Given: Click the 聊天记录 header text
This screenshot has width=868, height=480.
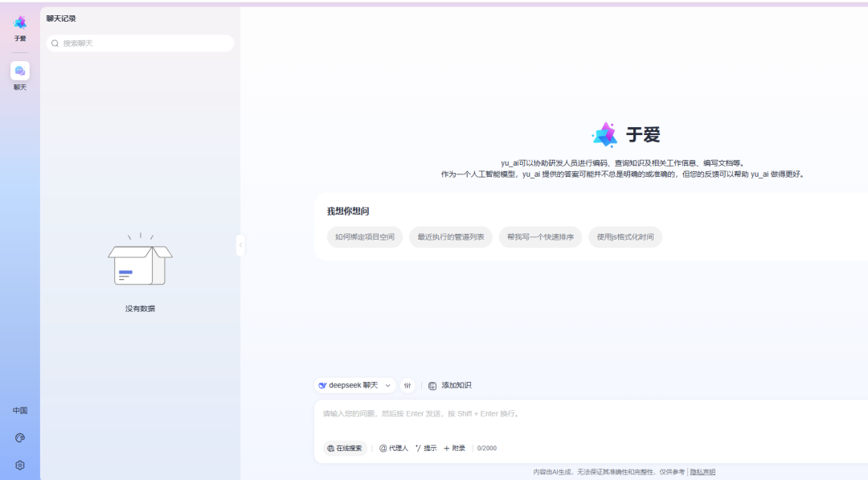Looking at the screenshot, I should tap(61, 18).
